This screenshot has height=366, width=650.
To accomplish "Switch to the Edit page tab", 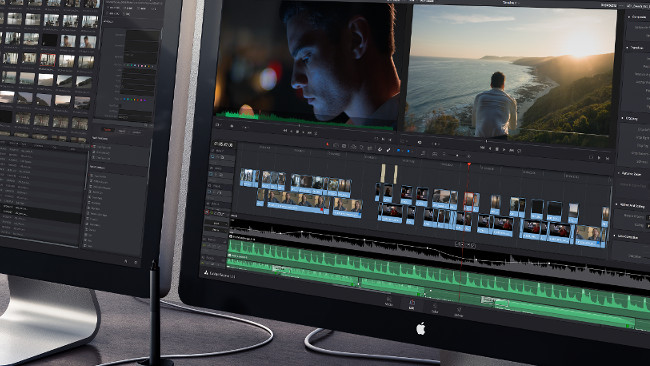I will (412, 304).
